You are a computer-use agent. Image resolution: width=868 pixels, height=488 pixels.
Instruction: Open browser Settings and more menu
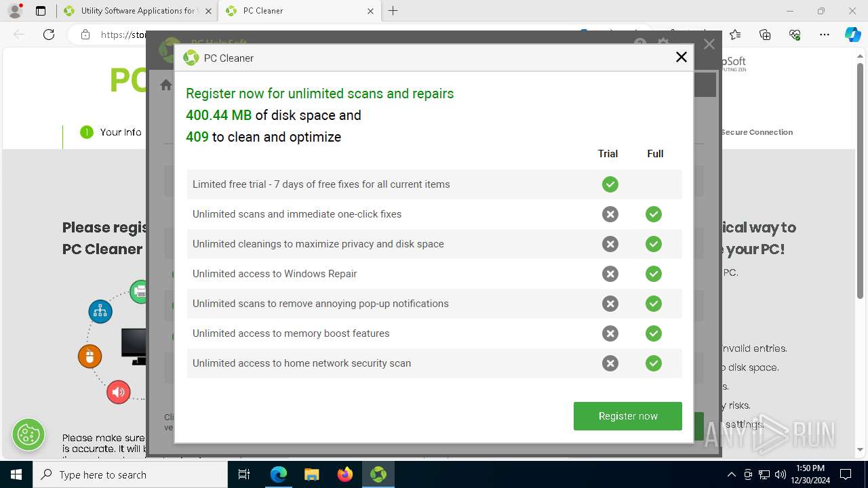(825, 35)
